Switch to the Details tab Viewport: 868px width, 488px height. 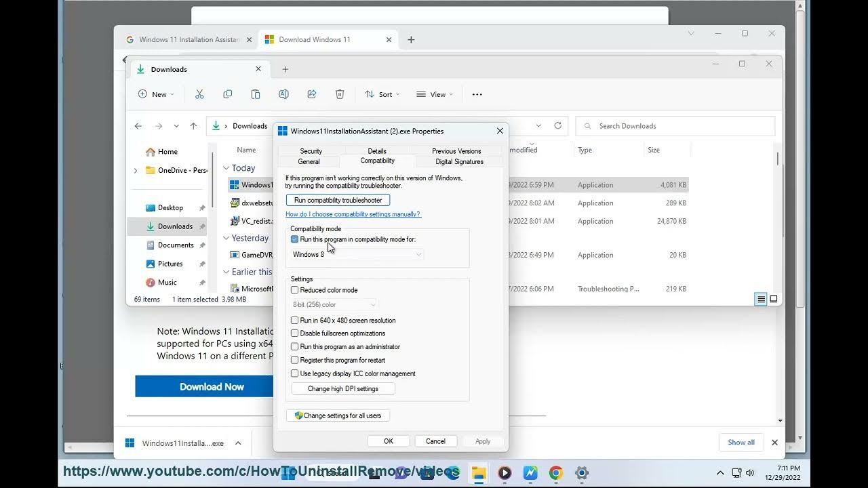tap(377, 151)
